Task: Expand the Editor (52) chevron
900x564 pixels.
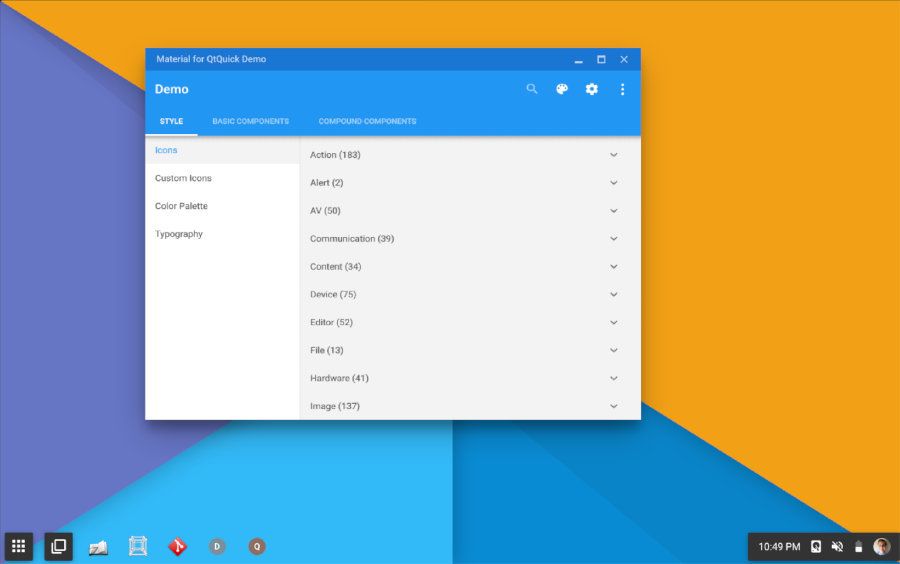Action: coord(614,322)
